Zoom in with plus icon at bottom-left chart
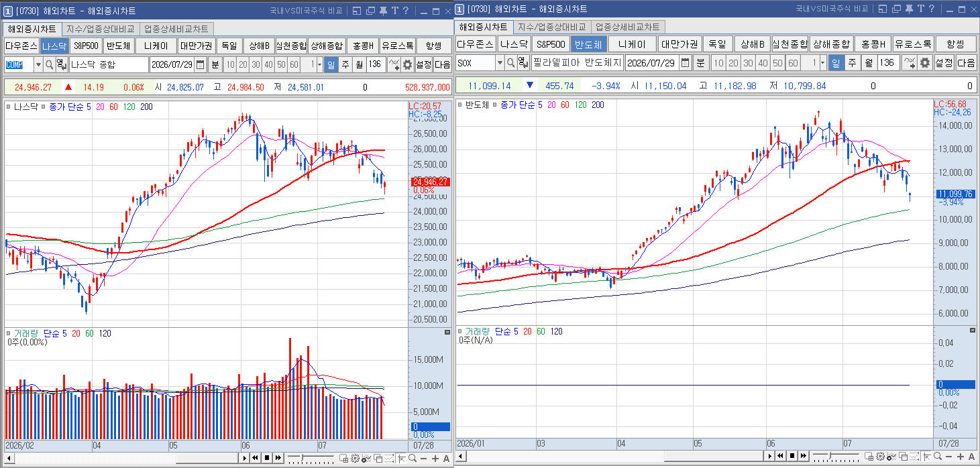 [x=435, y=458]
